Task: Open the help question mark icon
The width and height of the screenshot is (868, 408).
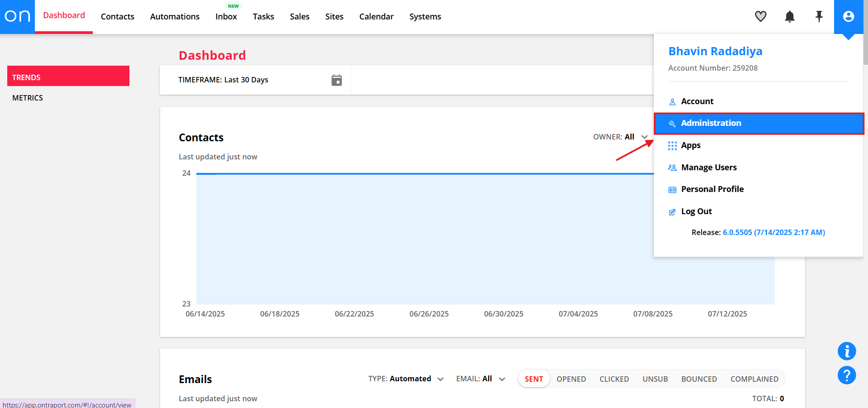Action: 847,375
